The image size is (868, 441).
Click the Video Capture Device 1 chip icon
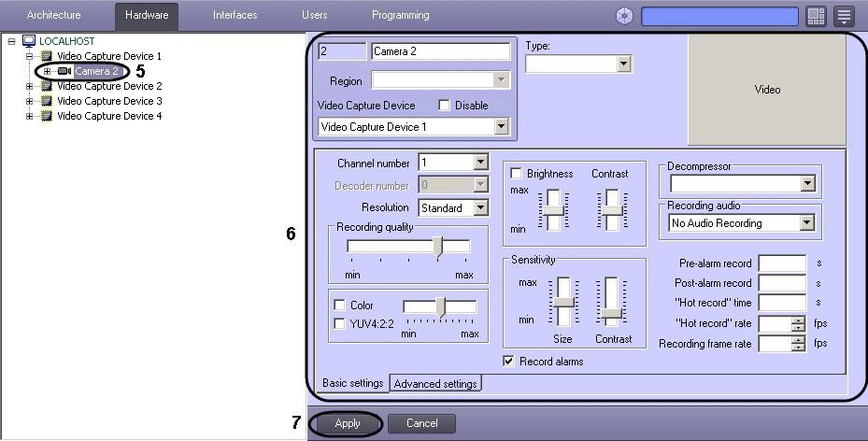[46, 56]
